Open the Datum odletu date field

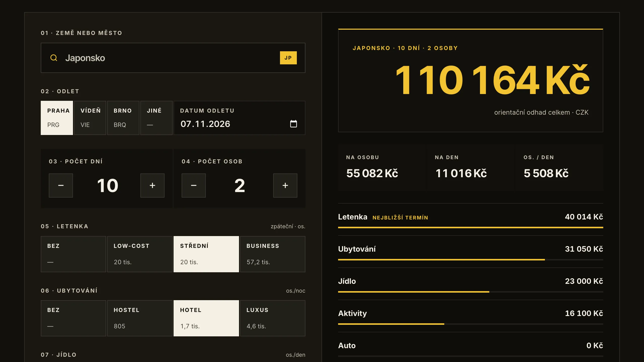pyautogui.click(x=239, y=118)
